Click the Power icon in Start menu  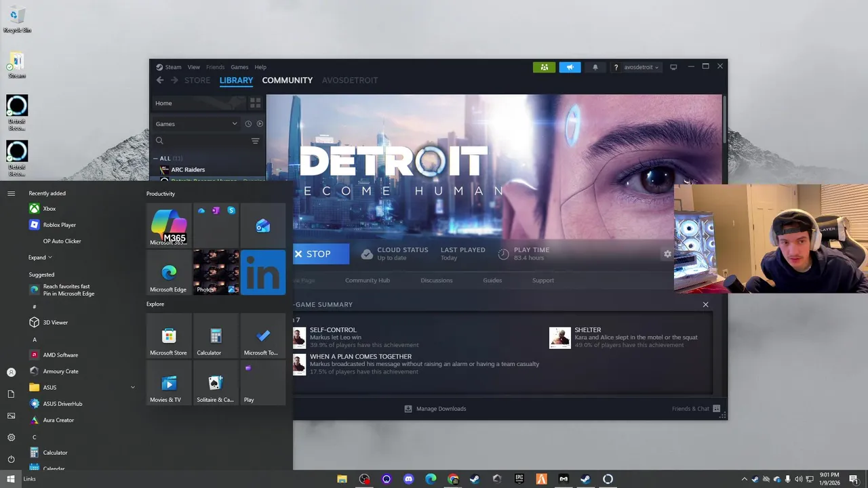coord(11,459)
